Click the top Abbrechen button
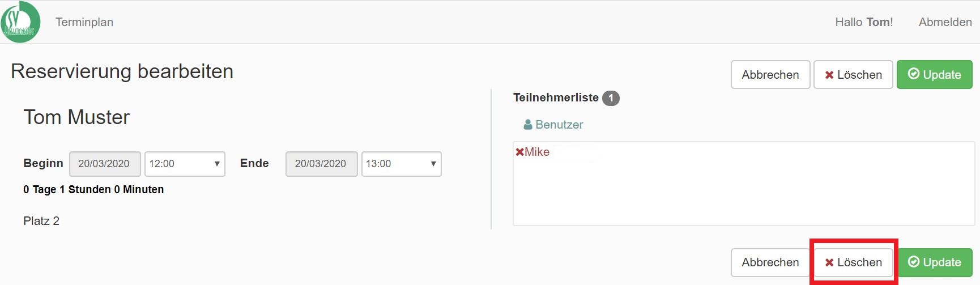Image resolution: width=980 pixels, height=285 pixels. 770,75
